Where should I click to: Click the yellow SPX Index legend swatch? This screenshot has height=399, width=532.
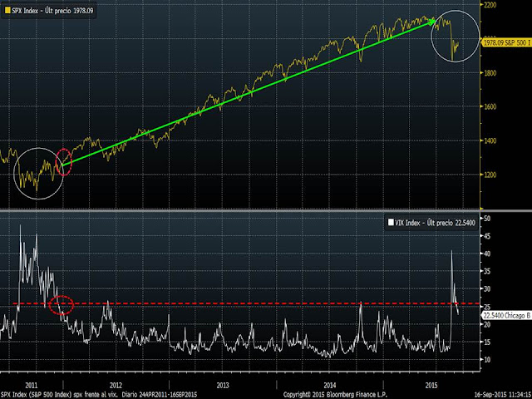[7, 11]
